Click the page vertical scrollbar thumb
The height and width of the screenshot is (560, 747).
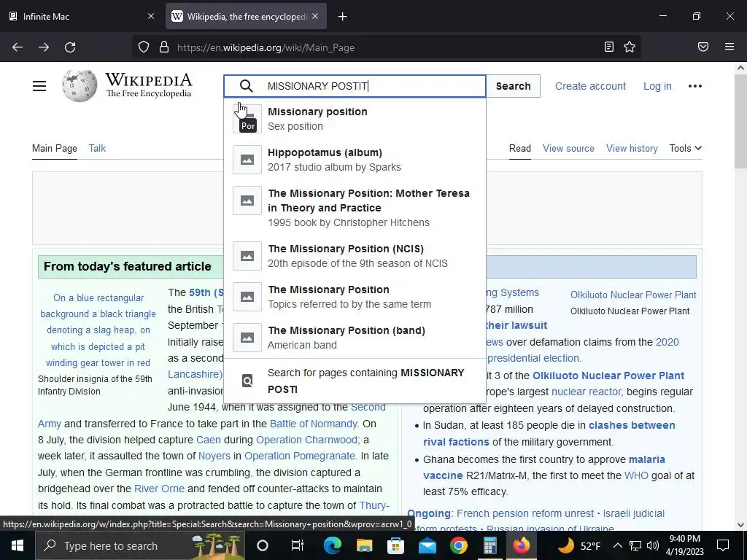pos(740,122)
